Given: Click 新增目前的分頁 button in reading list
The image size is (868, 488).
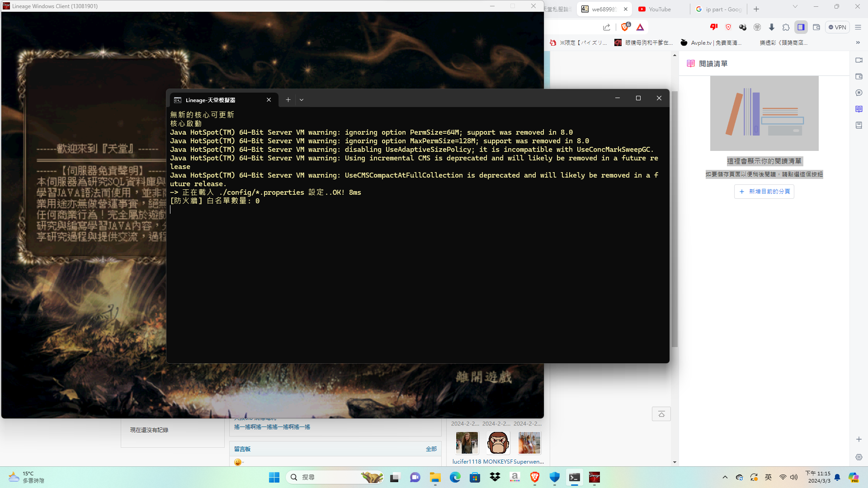Looking at the screenshot, I should [764, 192].
